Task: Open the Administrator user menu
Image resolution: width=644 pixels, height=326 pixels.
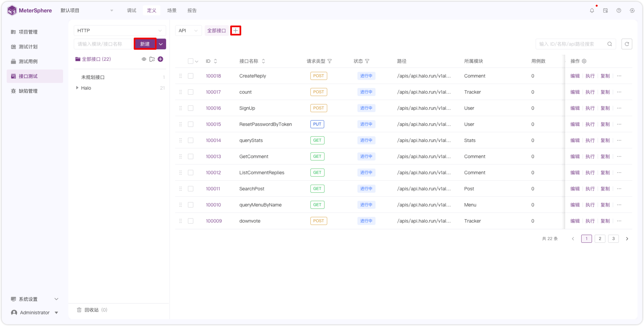Action: [35, 313]
